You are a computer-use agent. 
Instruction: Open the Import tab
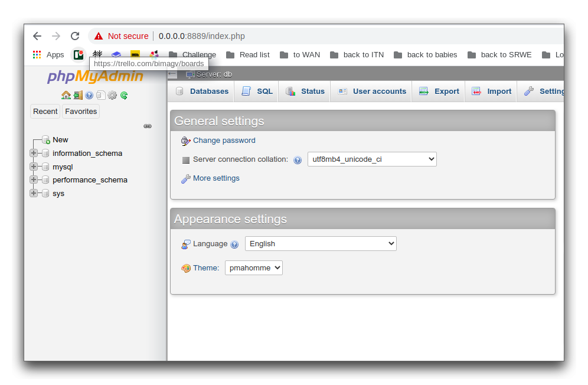pyautogui.click(x=492, y=91)
